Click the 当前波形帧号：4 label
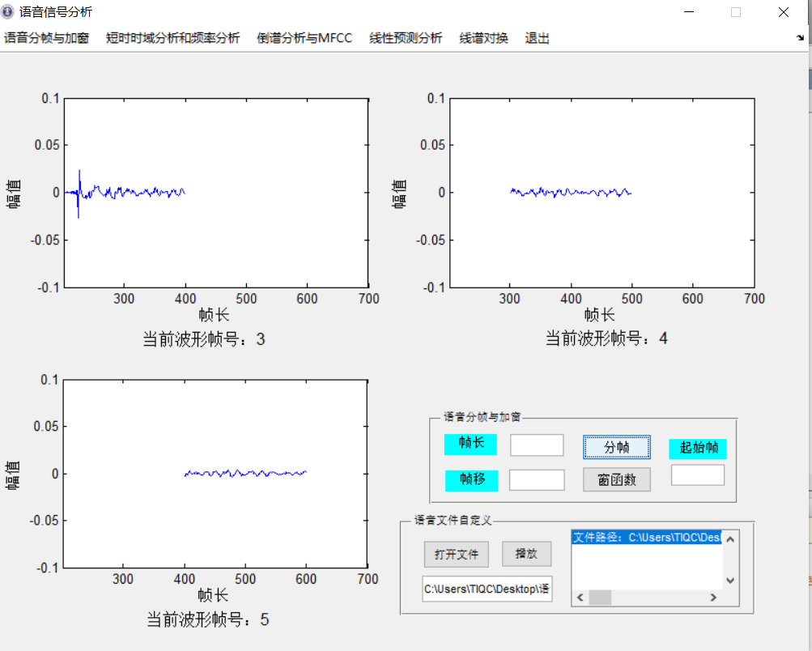This screenshot has height=651, width=812. 606,338
